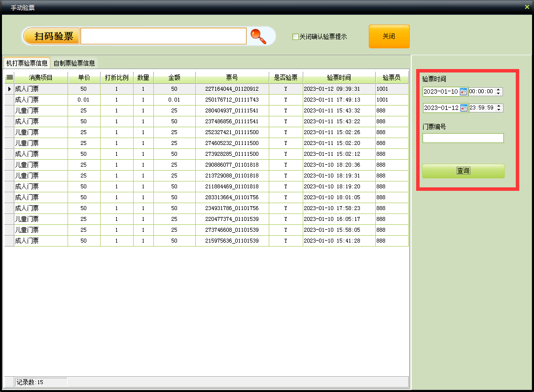This screenshot has width=534, height=392.
Task: Open the end date calendar picker icon
Action: coord(464,108)
